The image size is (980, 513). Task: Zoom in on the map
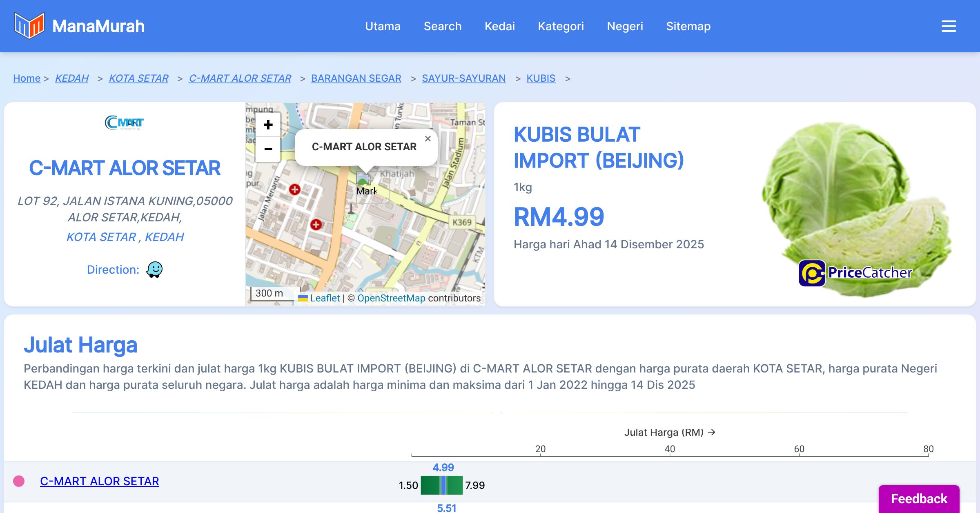(x=268, y=125)
